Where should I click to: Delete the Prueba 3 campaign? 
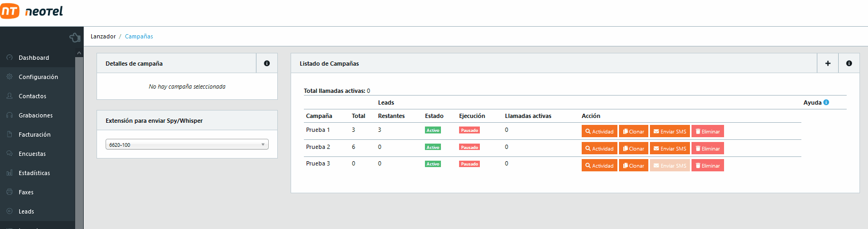(708, 165)
